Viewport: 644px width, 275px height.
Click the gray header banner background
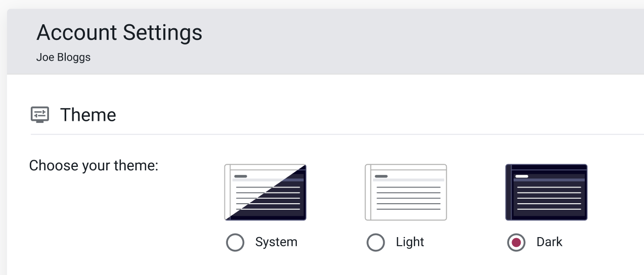coord(404,41)
